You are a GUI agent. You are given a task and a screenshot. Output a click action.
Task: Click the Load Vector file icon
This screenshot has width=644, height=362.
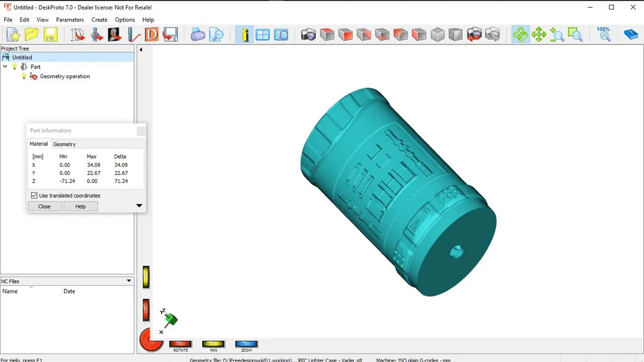(x=77, y=35)
